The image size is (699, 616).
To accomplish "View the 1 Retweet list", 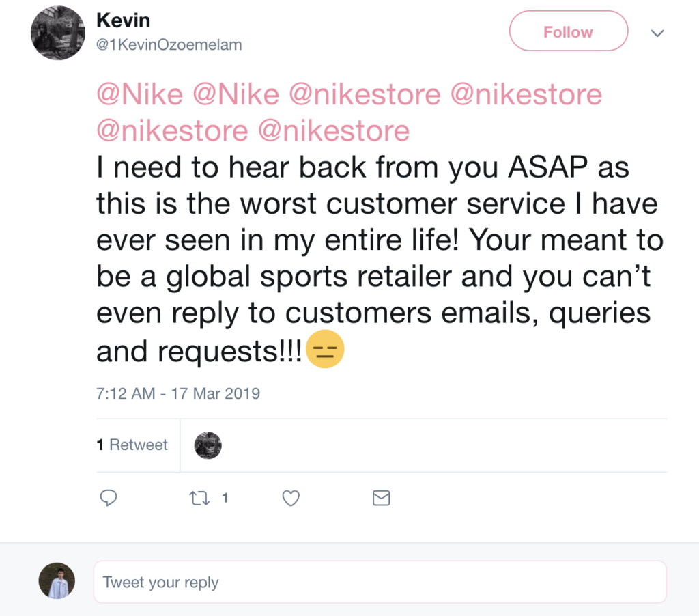I will [x=132, y=445].
